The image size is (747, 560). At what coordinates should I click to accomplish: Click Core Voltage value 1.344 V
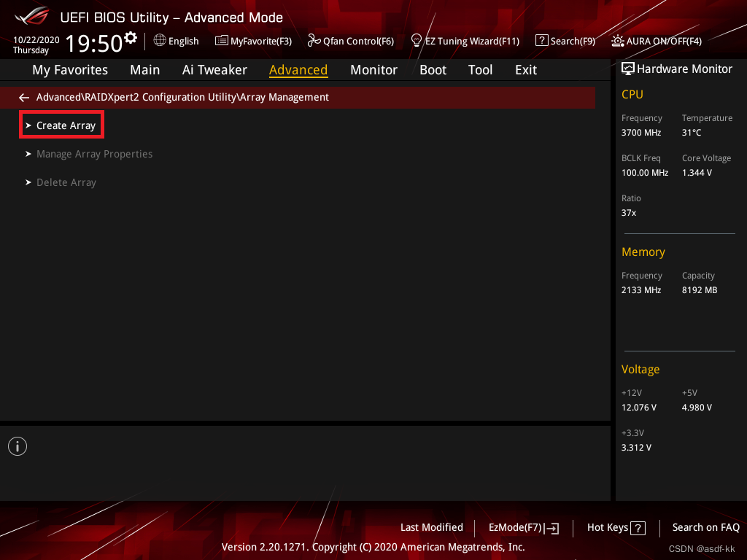coord(697,173)
